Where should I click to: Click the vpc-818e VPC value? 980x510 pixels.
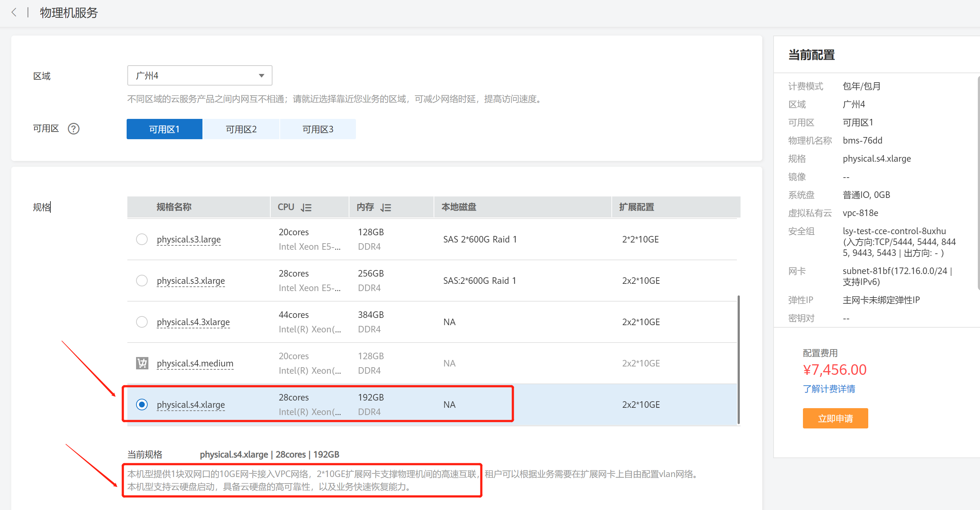click(x=860, y=213)
